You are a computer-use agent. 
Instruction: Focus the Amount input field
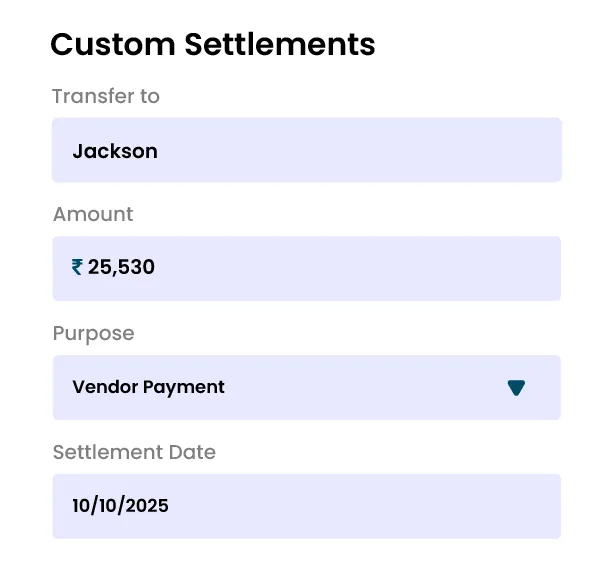(x=306, y=268)
